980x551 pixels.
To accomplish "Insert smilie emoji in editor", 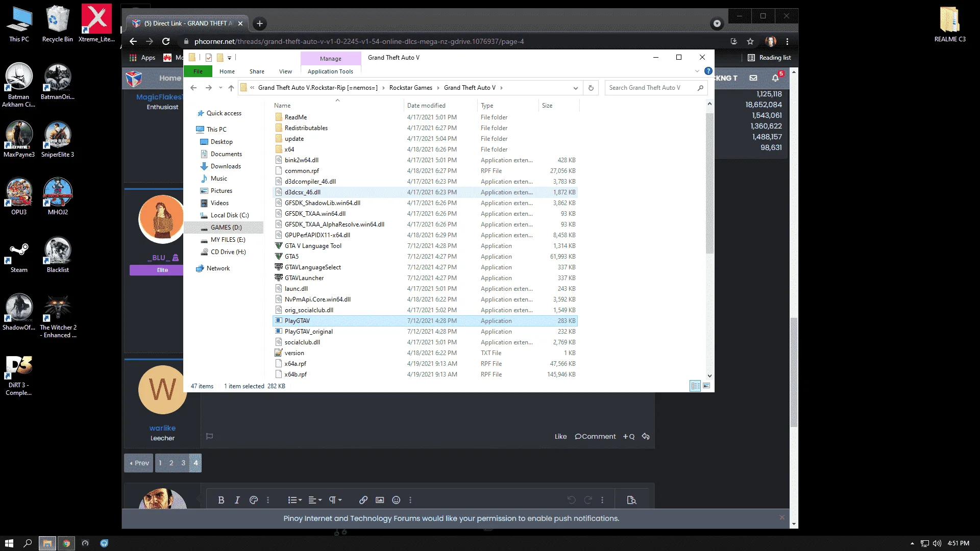I will [x=396, y=500].
